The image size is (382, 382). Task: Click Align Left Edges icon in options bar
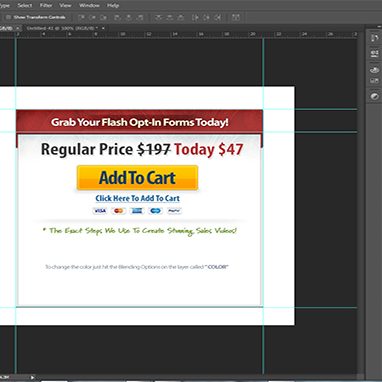click(x=117, y=17)
